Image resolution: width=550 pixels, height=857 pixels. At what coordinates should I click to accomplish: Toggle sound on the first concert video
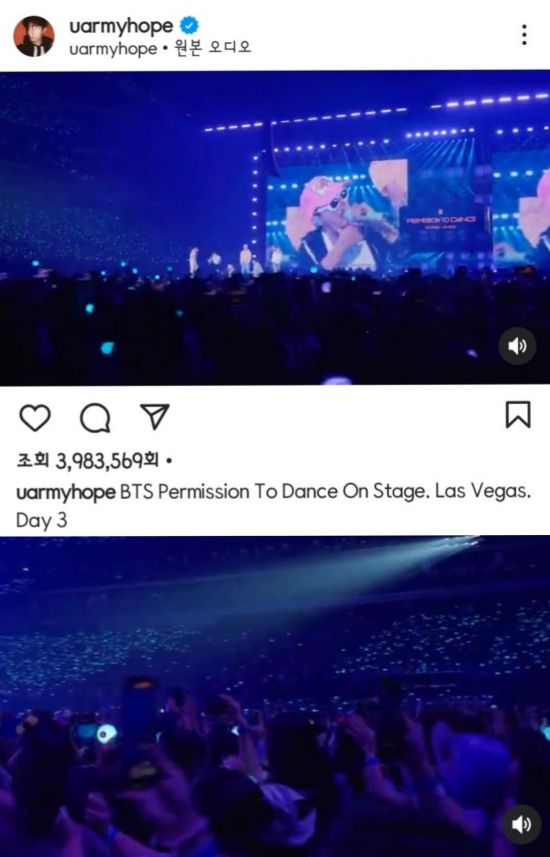(x=517, y=346)
